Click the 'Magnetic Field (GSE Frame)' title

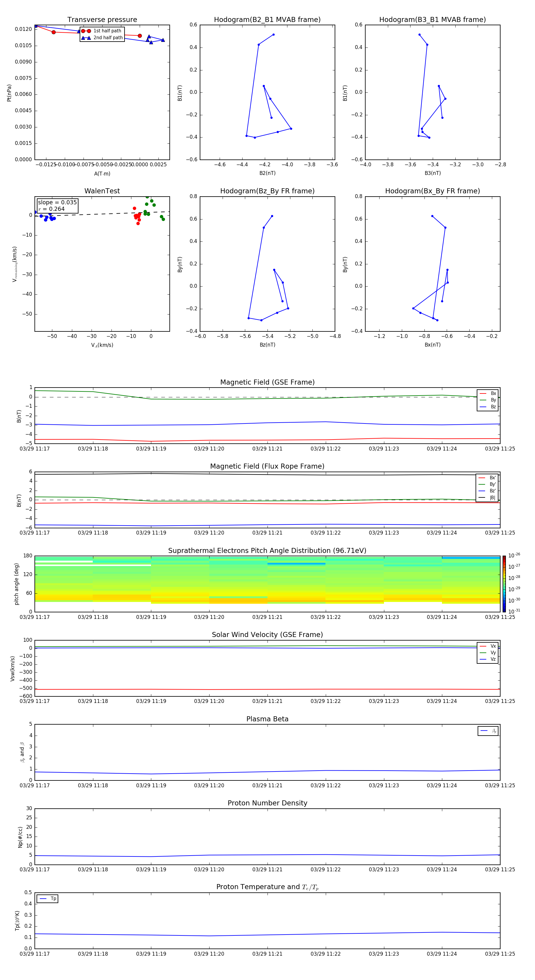click(x=267, y=382)
